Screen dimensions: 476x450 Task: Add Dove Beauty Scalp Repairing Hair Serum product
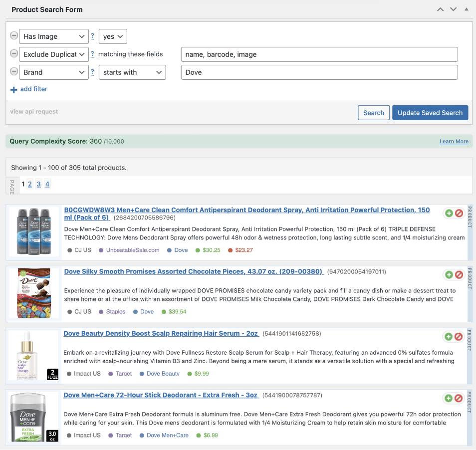[x=449, y=337]
